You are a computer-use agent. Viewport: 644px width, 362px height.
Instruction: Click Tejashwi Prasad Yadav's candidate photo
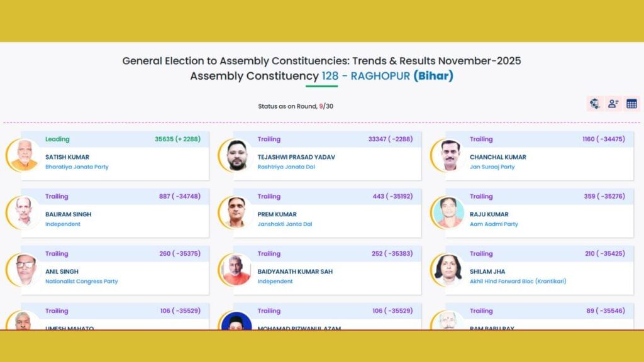236,155
